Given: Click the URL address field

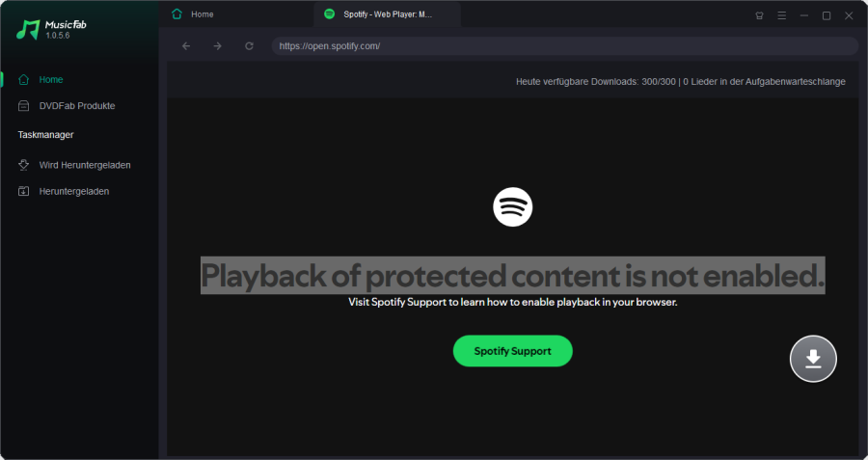Looking at the screenshot, I should [564, 46].
